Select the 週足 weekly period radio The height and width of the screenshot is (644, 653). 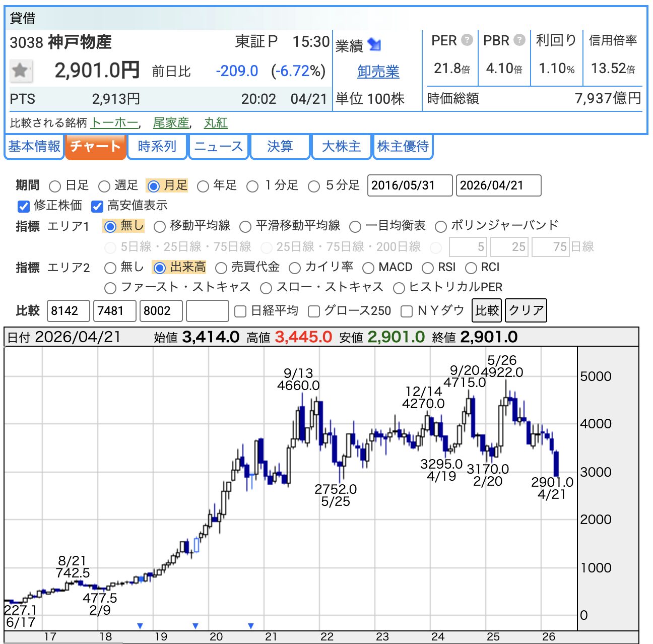tap(104, 186)
